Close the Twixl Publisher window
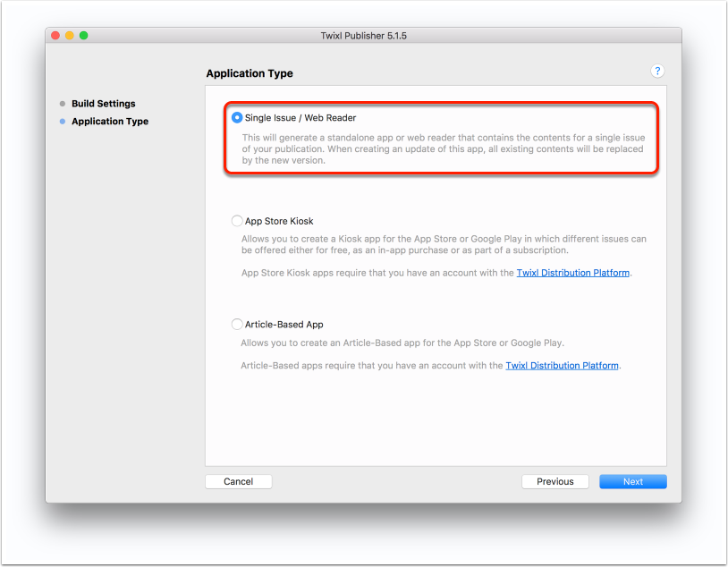The width and height of the screenshot is (728, 567). (x=55, y=35)
